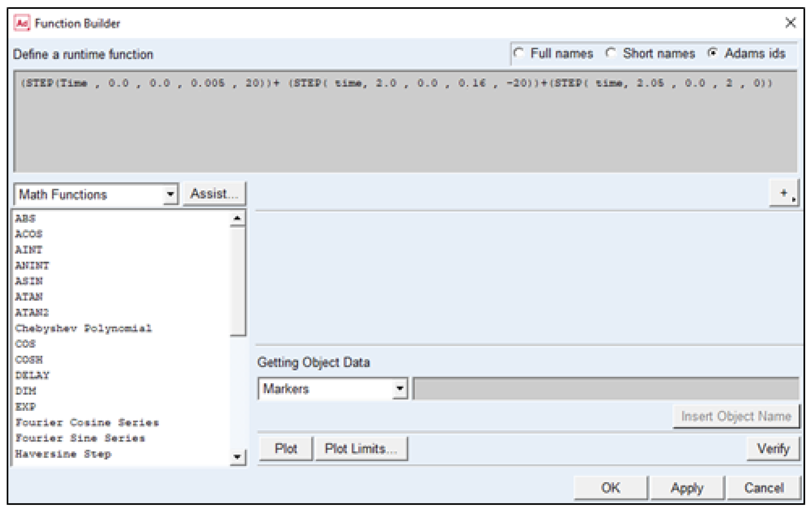Click the Verify button
This screenshot has width=812, height=513.
click(773, 449)
